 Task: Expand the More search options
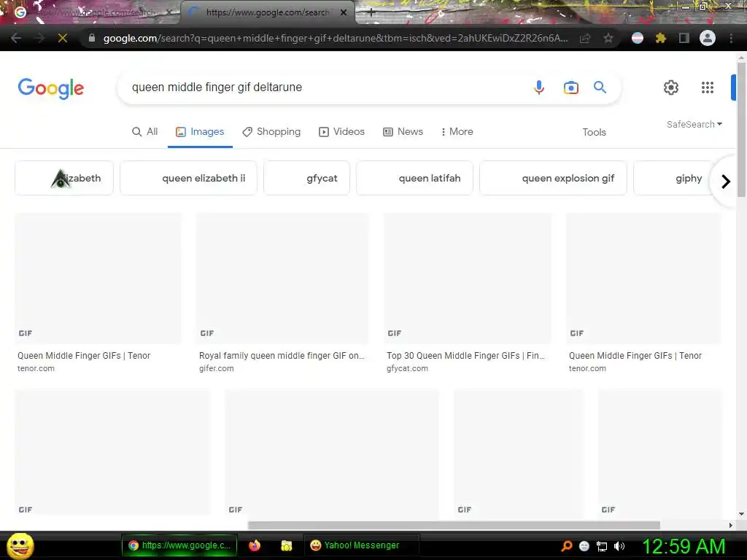(457, 131)
